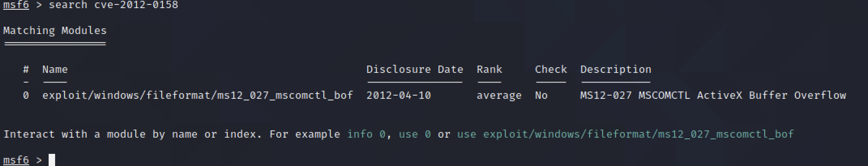Select the "average" rank value

click(499, 96)
